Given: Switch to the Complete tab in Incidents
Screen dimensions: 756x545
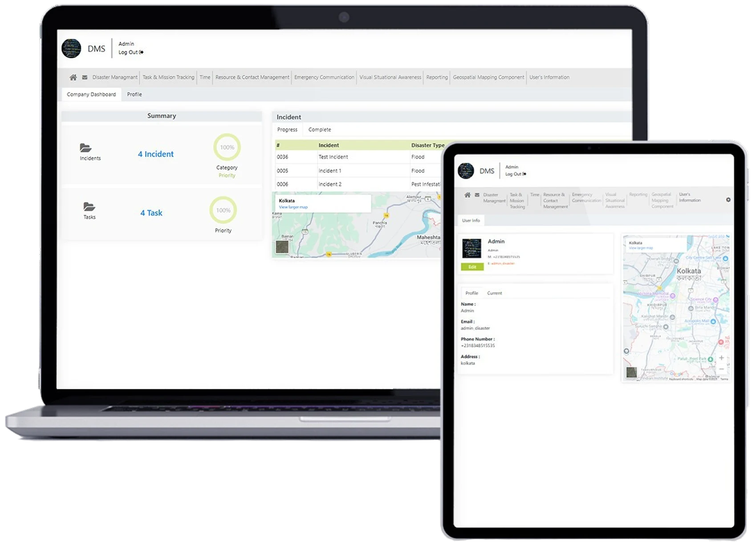Looking at the screenshot, I should click(319, 129).
